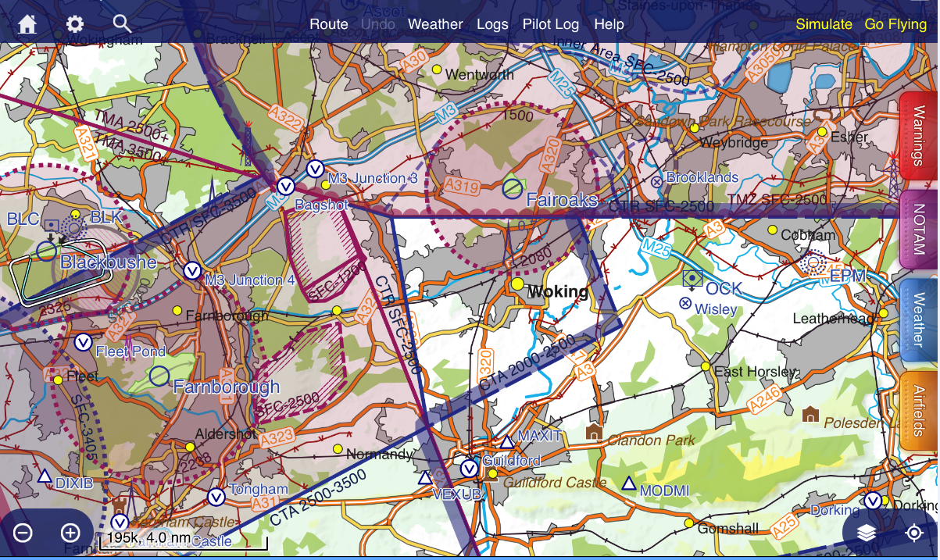940x560 pixels.
Task: Tap the Guildford VRP marker
Action: [x=469, y=469]
